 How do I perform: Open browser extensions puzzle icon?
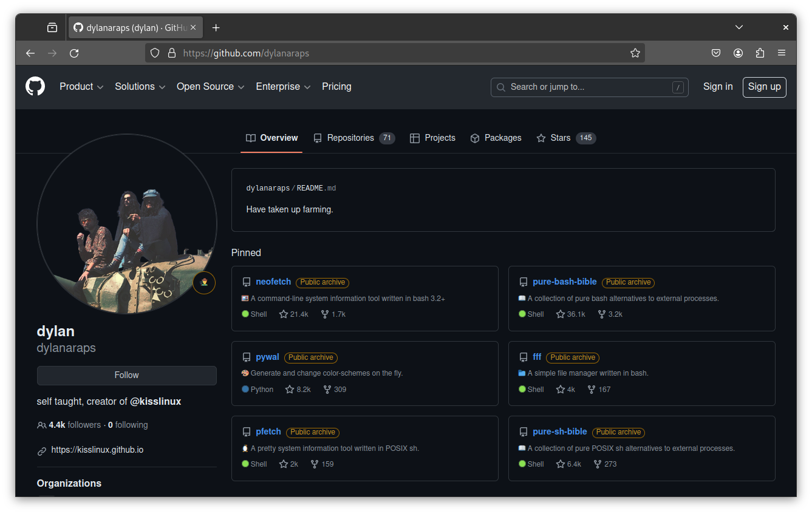[x=760, y=53]
